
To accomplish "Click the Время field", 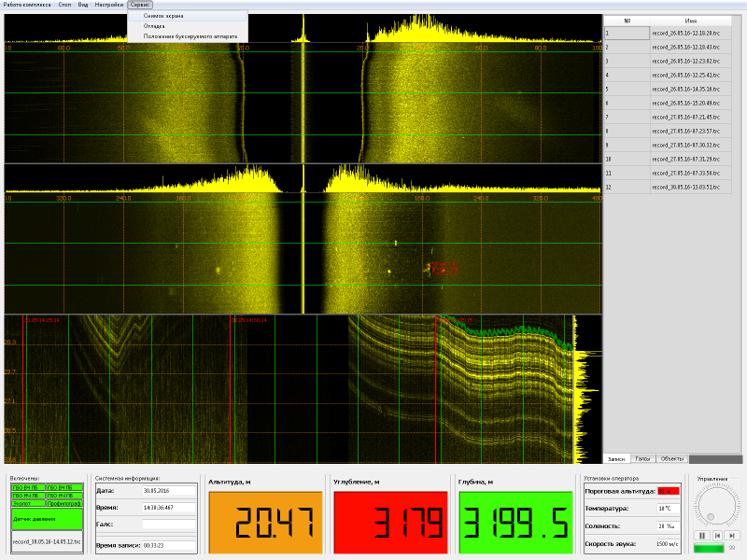I will coord(169,508).
